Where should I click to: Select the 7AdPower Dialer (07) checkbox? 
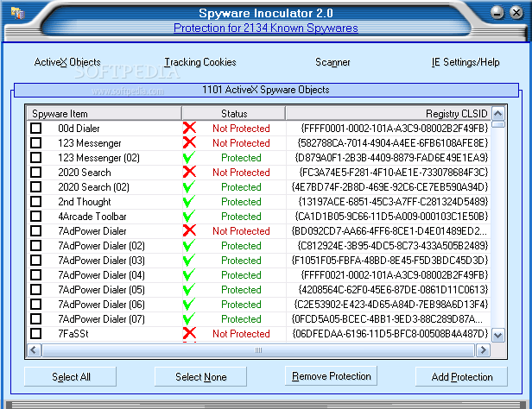36,318
